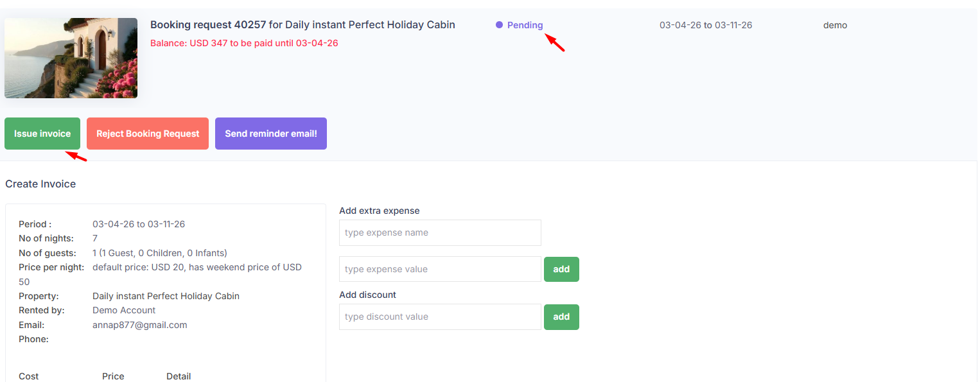Click the Detail column header
The width and height of the screenshot is (980, 382).
point(179,376)
